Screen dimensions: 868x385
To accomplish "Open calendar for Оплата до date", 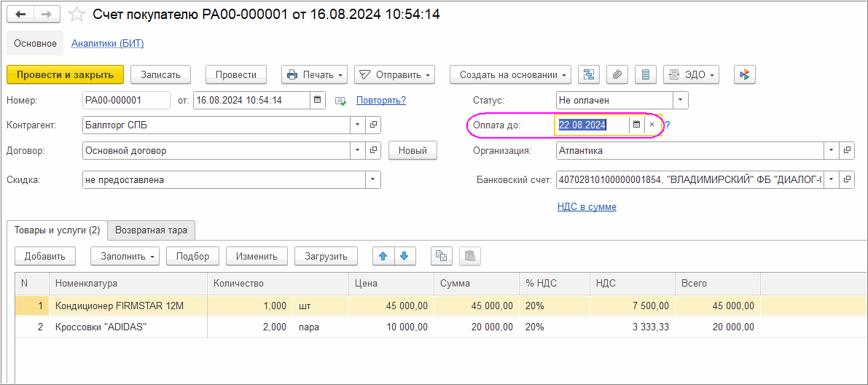I will pyautogui.click(x=636, y=125).
